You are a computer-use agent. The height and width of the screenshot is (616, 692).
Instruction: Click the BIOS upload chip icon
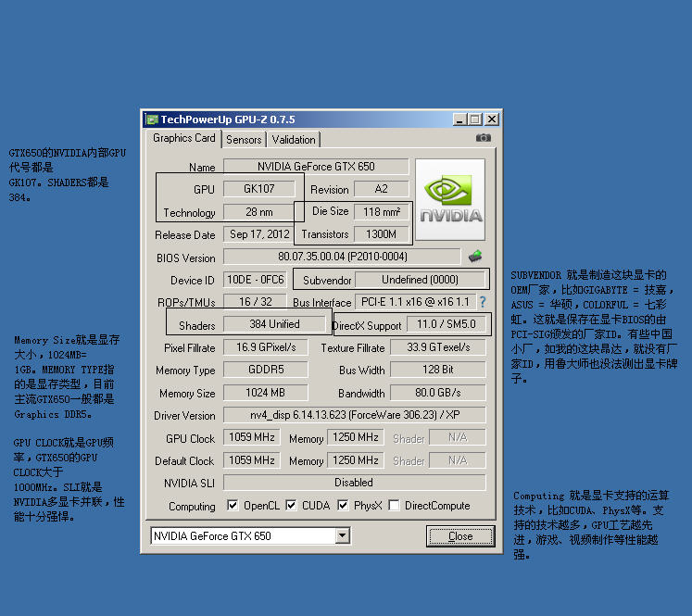(475, 256)
